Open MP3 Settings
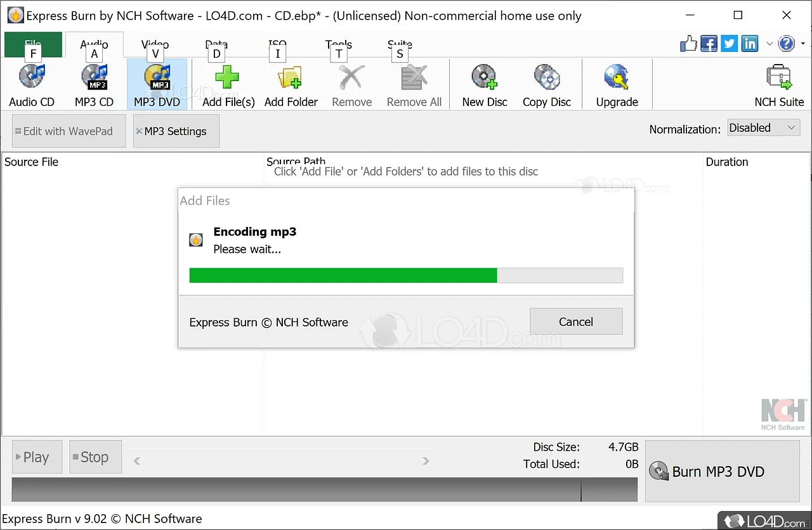 (176, 131)
